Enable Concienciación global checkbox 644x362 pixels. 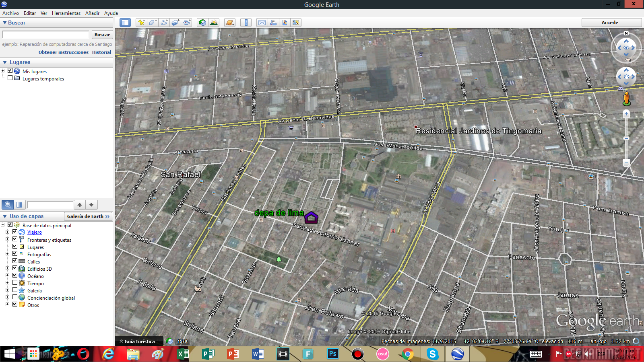15,297
